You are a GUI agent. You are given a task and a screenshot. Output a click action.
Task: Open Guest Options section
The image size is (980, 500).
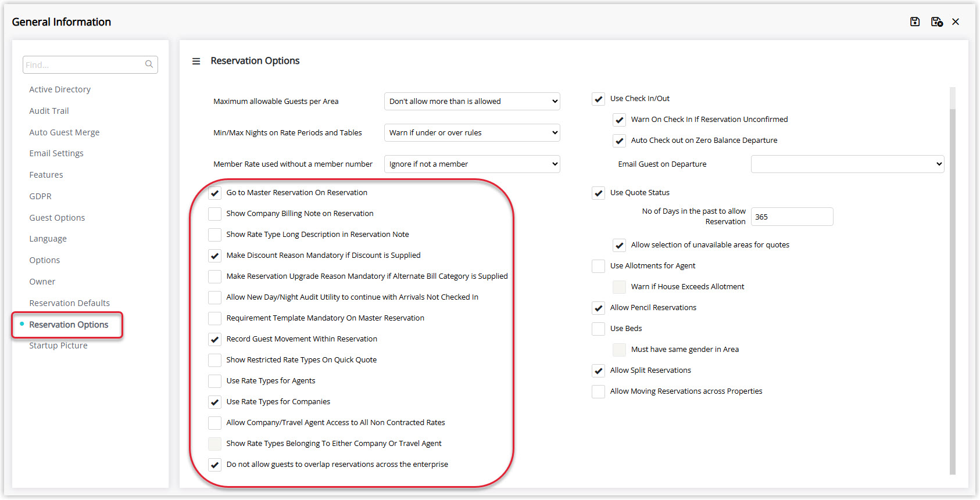coord(57,218)
